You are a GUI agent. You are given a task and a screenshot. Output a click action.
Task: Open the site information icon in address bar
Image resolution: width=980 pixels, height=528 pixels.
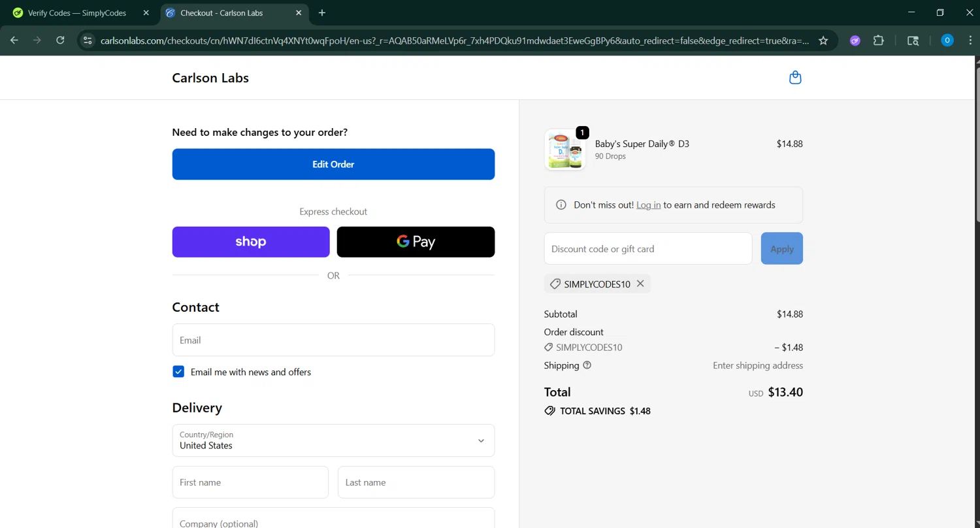88,41
